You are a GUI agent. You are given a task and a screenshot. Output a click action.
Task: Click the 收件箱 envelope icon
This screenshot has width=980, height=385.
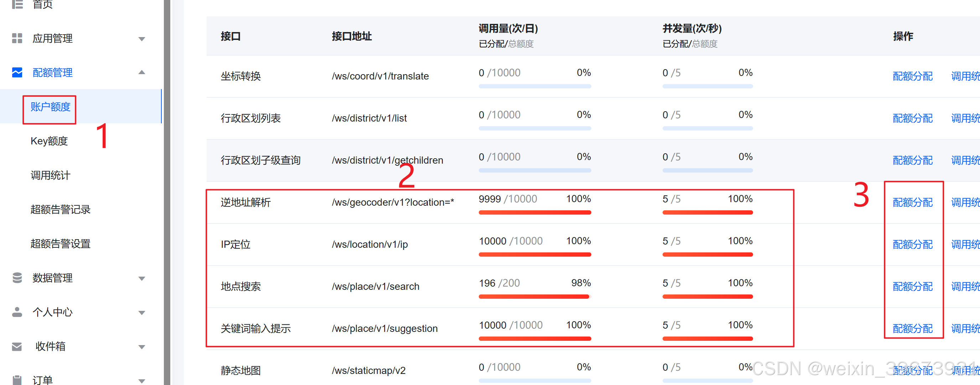[x=17, y=346]
